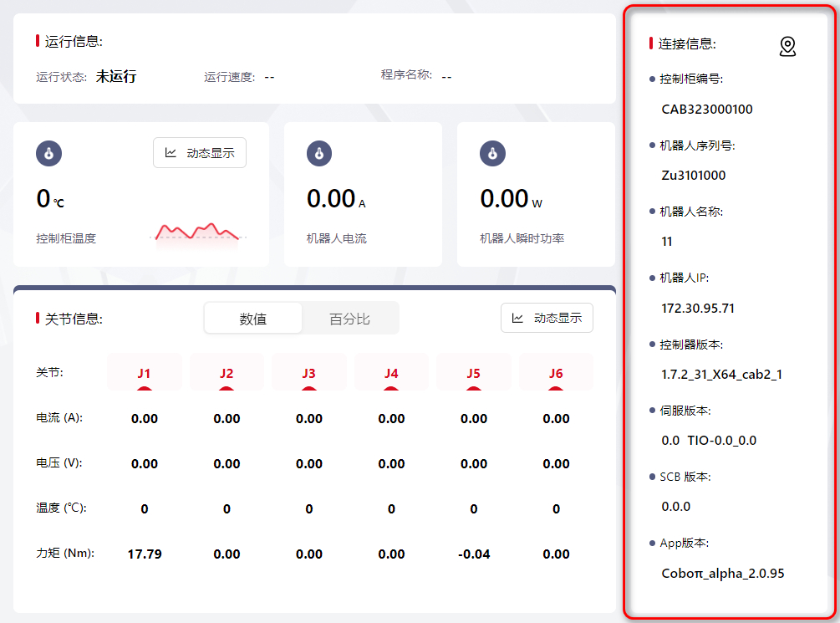840x623 pixels.
Task: Click the red temperature sparkline chart
Action: [x=198, y=232]
